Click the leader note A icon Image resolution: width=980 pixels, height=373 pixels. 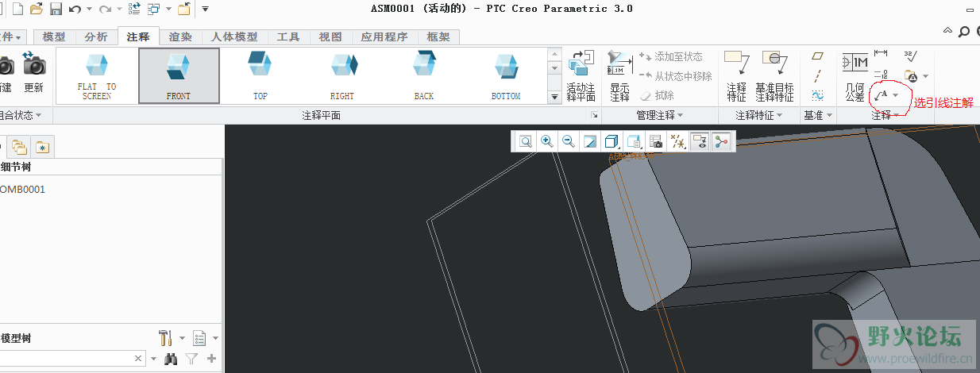881,95
